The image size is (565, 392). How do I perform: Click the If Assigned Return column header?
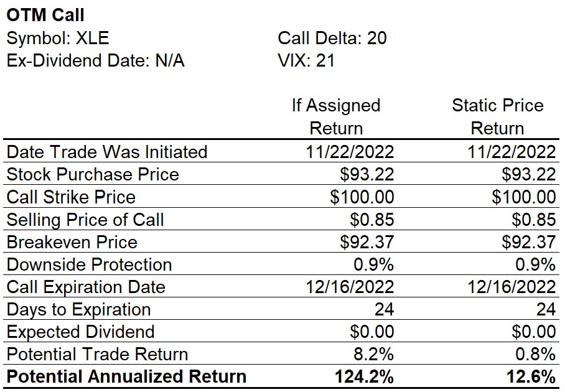[336, 116]
